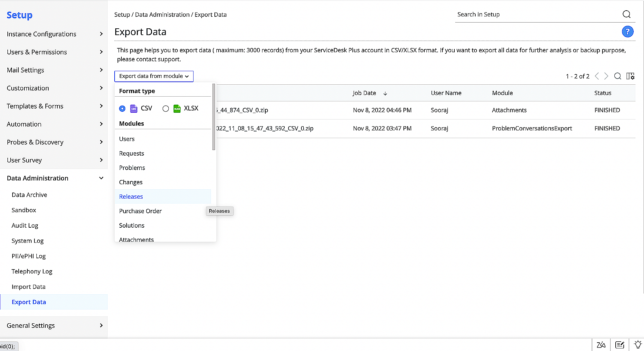Select the XLSX format radio button

tap(166, 109)
